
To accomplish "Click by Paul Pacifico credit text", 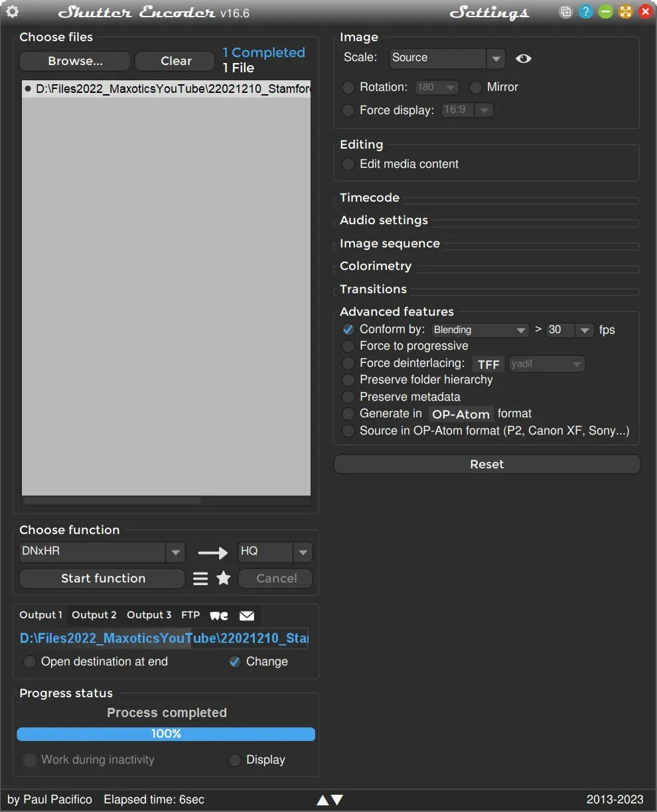I will click(50, 799).
